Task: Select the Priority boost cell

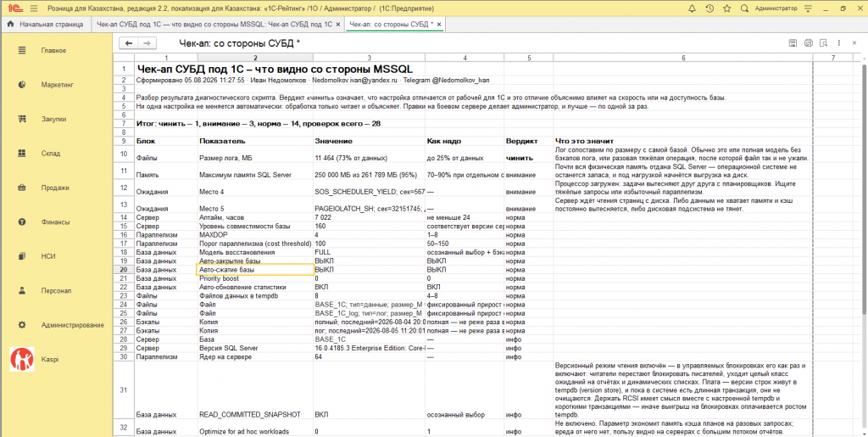Action: pyautogui.click(x=254, y=278)
